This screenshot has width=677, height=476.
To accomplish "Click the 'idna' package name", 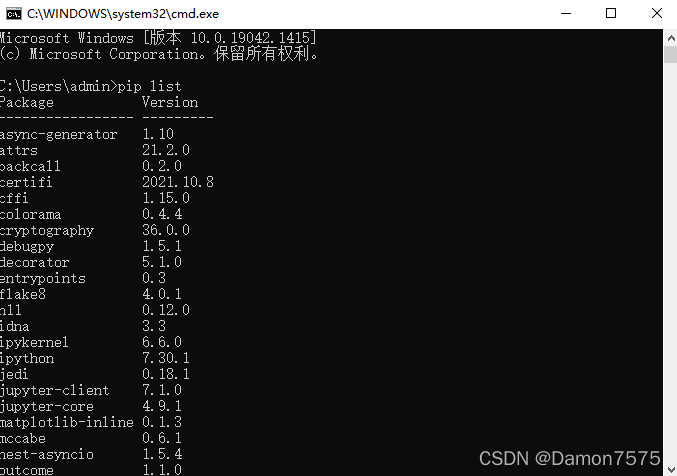I will coord(14,326).
